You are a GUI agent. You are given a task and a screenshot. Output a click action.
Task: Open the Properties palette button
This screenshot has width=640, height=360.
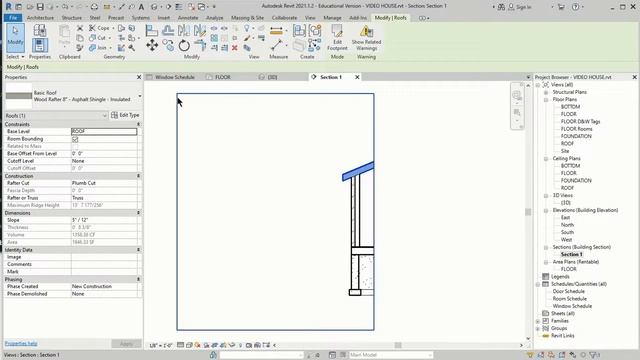click(x=40, y=45)
